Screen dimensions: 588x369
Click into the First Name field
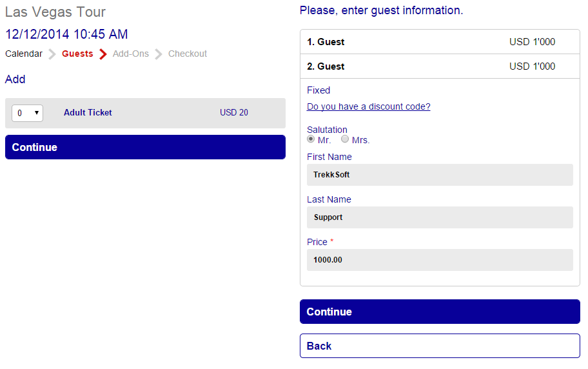point(440,175)
